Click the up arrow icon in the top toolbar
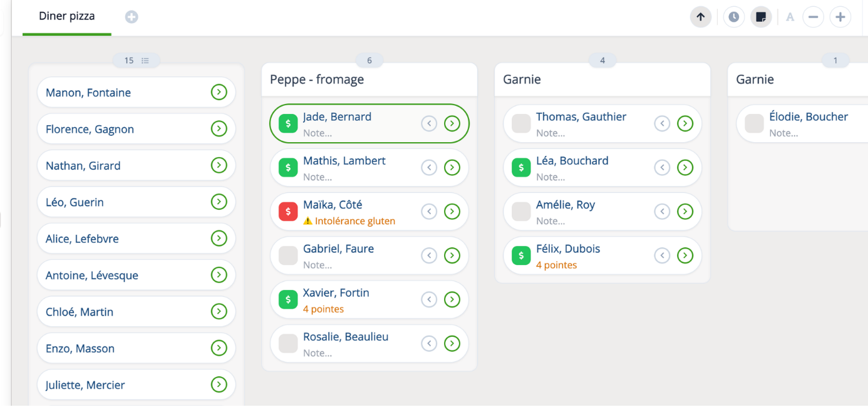Screen dimensions: 868x407 pos(701,17)
